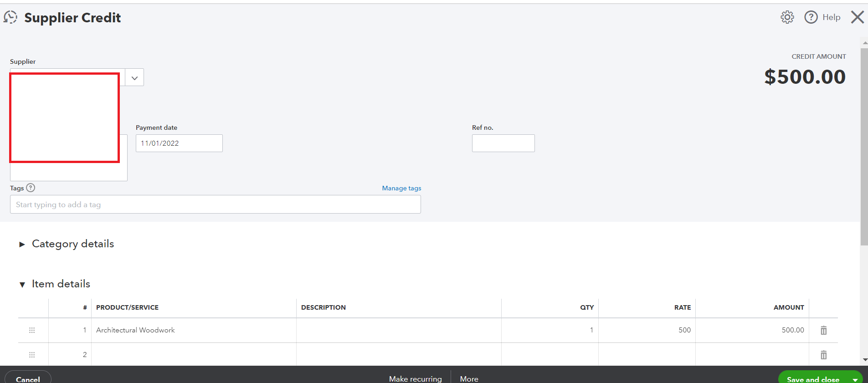Open the recent transactions history icon
868x383 pixels.
point(10,17)
